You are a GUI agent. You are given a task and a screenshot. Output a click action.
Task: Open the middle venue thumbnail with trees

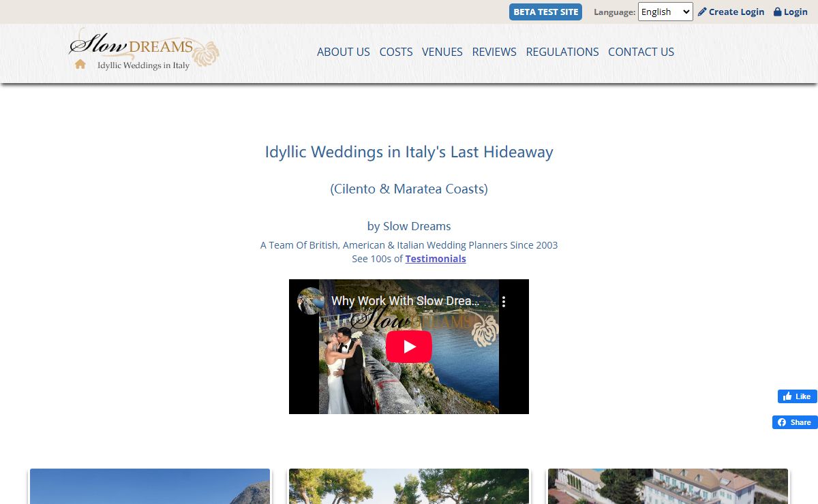coord(409,486)
